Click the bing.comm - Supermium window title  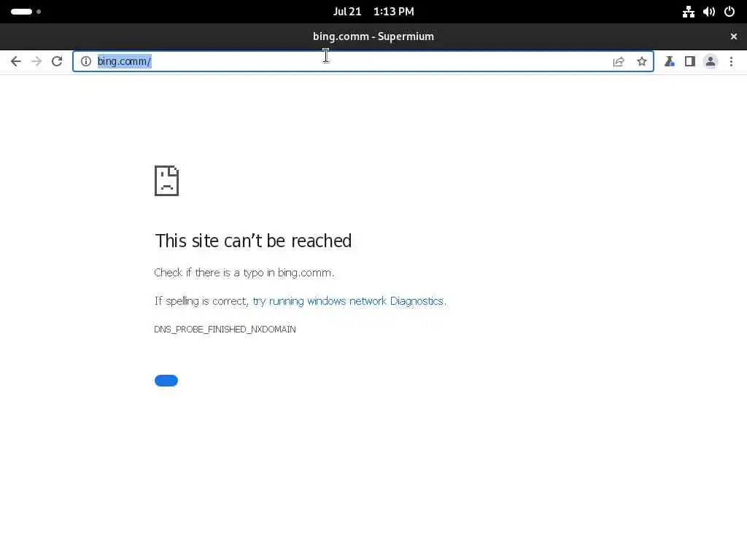pos(373,36)
